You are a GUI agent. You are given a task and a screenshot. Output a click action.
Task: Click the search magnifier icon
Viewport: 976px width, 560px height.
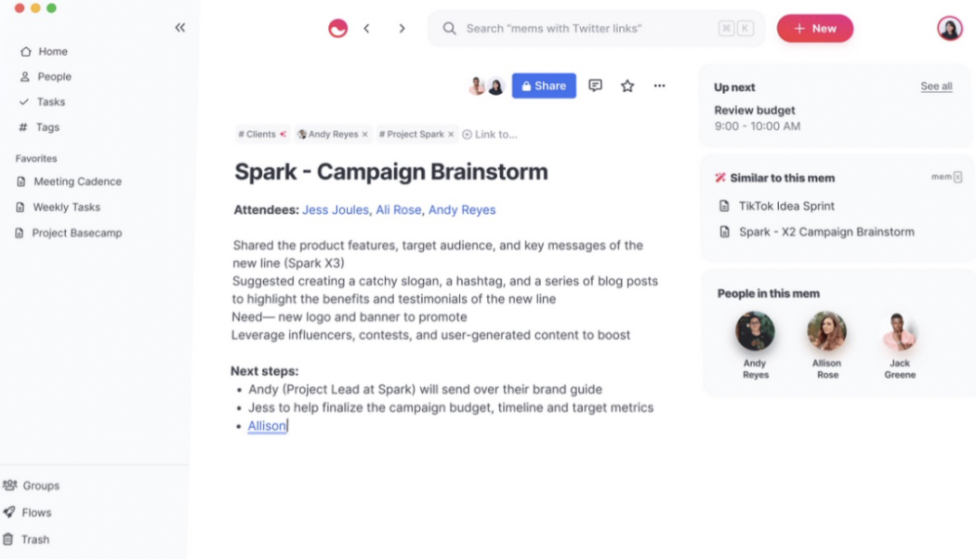(x=449, y=28)
